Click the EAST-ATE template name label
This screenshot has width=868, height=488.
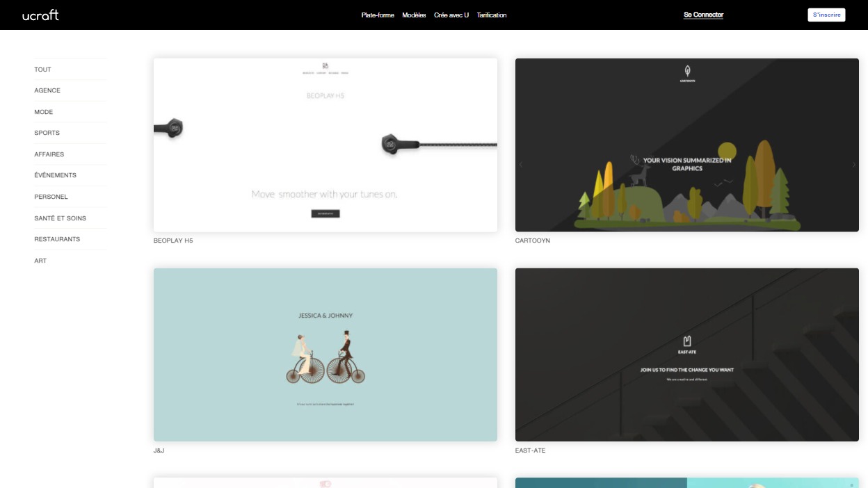click(x=530, y=450)
